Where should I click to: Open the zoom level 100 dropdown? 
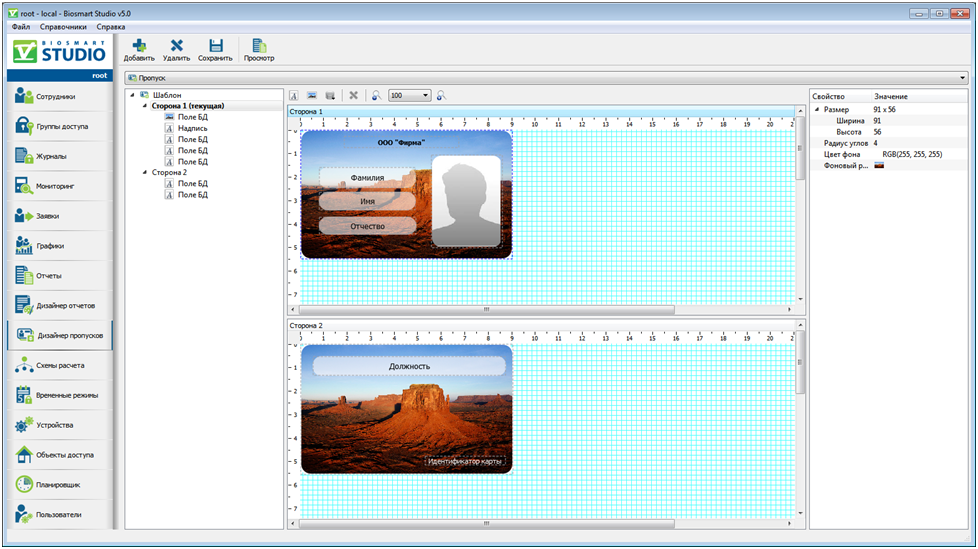(425, 96)
